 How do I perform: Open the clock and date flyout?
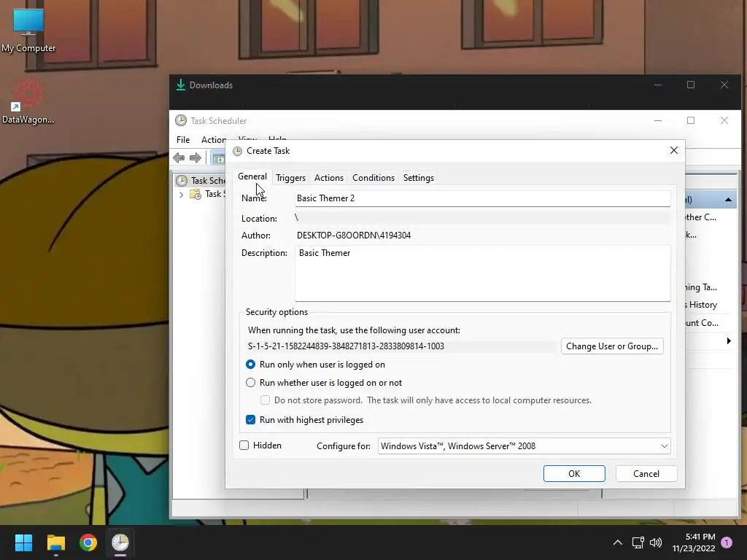point(694,542)
